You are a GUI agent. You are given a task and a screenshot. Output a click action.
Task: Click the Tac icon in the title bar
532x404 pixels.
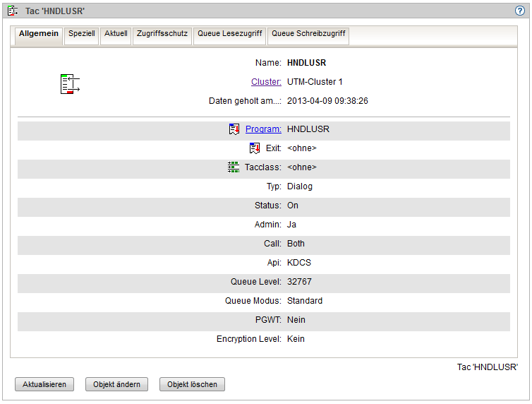pyautogui.click(x=13, y=11)
